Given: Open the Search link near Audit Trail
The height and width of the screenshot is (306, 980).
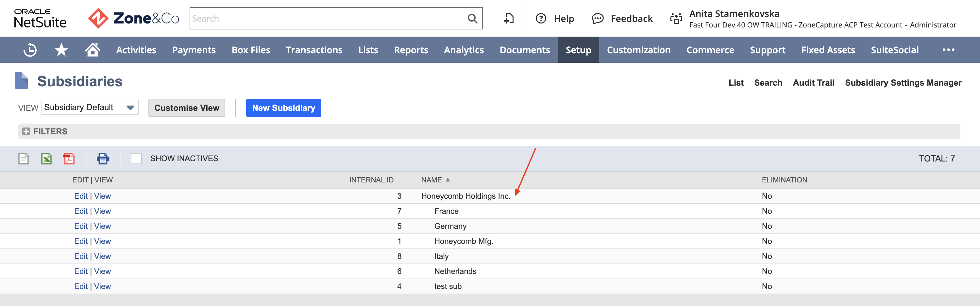Looking at the screenshot, I should click(x=768, y=83).
